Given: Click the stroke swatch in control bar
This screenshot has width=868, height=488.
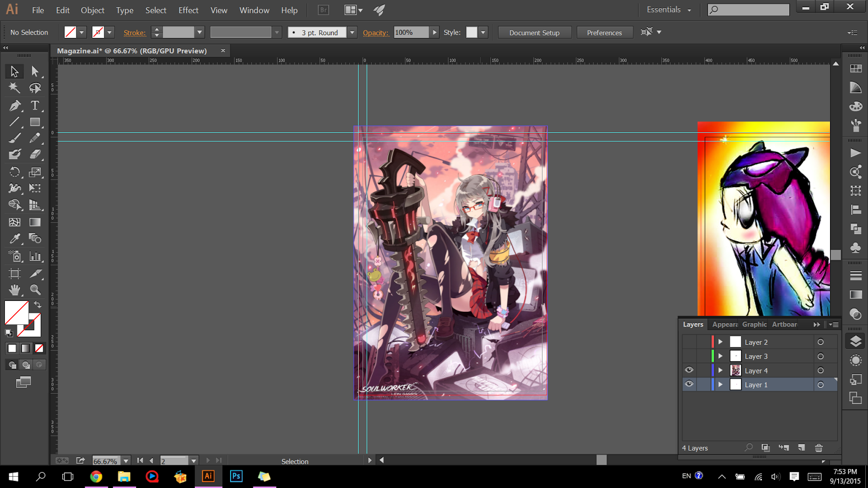Looking at the screenshot, I should (98, 33).
